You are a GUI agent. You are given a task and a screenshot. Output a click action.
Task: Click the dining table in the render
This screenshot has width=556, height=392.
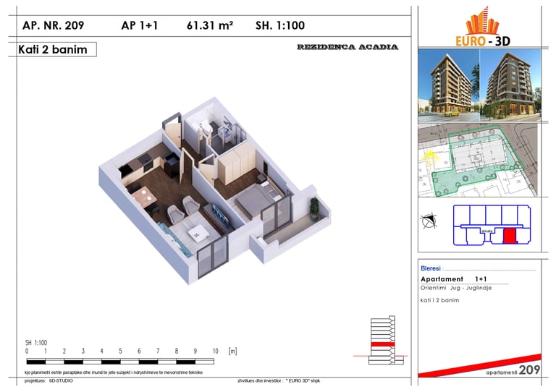point(145,197)
